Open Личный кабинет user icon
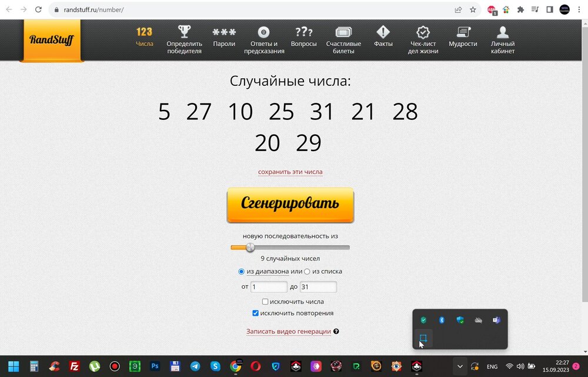The image size is (588, 377). pos(503,33)
